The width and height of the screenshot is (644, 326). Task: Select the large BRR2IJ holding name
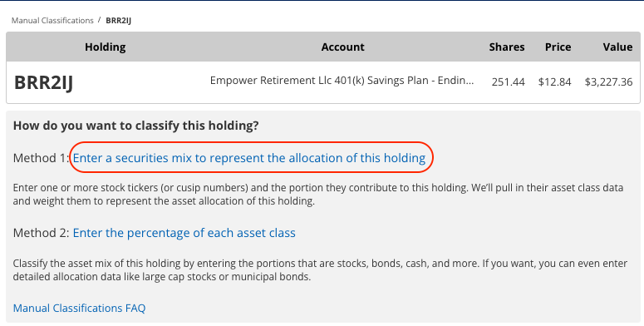(x=43, y=82)
